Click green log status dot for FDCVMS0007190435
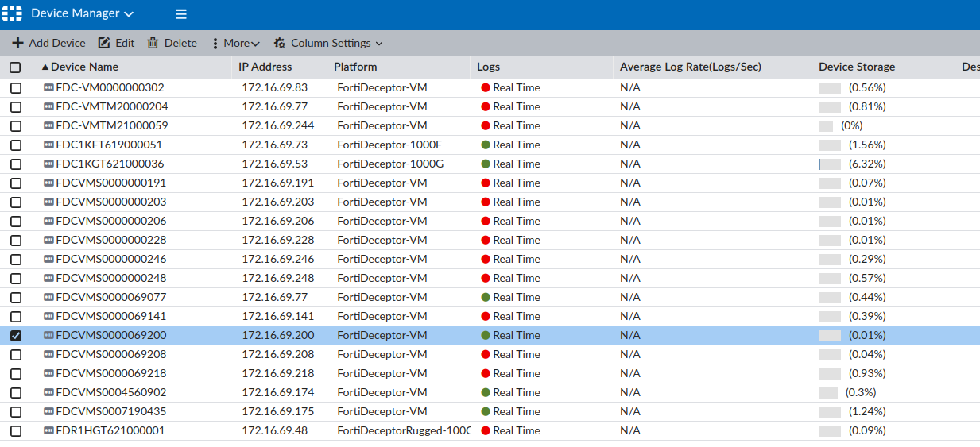 [486, 411]
